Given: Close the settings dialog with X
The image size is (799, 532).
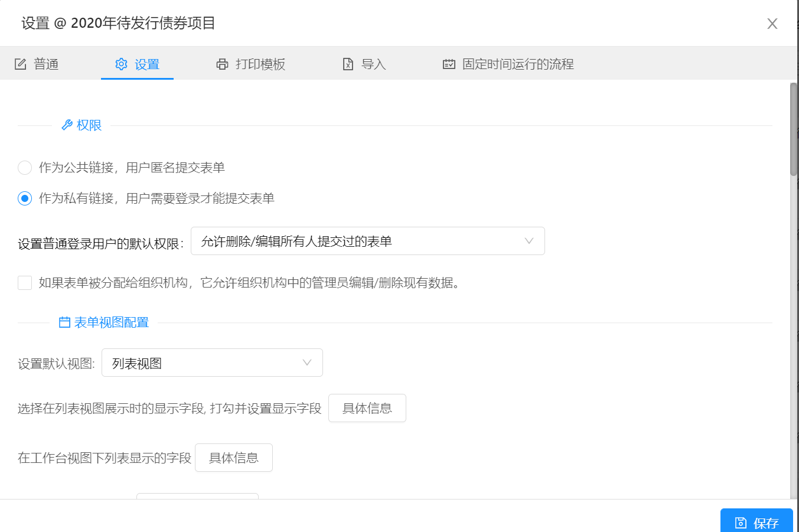Looking at the screenshot, I should [772, 24].
